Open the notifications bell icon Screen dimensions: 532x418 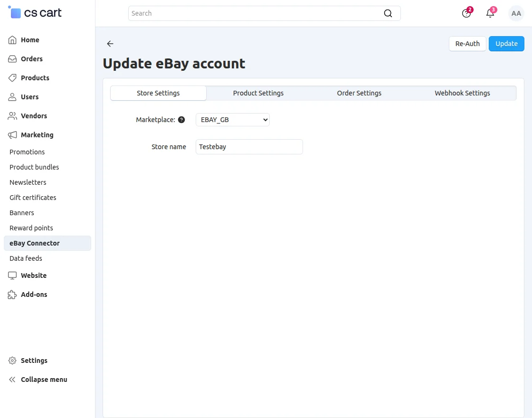coord(490,13)
